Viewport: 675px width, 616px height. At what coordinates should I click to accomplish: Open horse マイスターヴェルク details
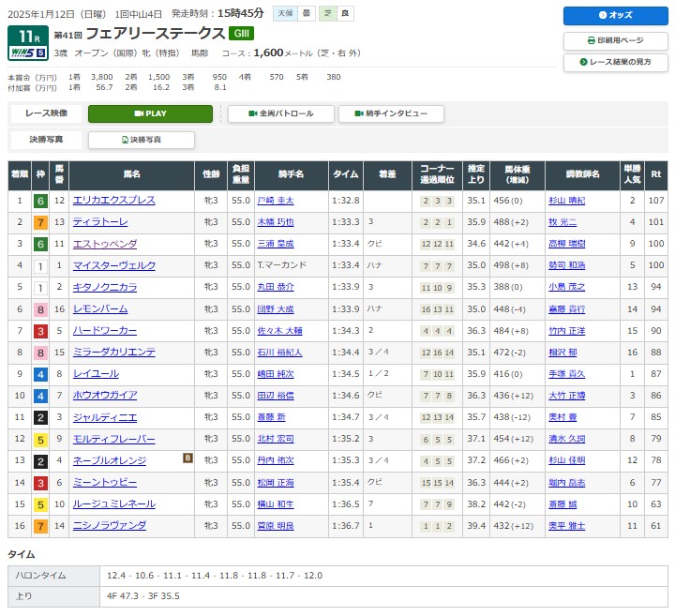[114, 265]
